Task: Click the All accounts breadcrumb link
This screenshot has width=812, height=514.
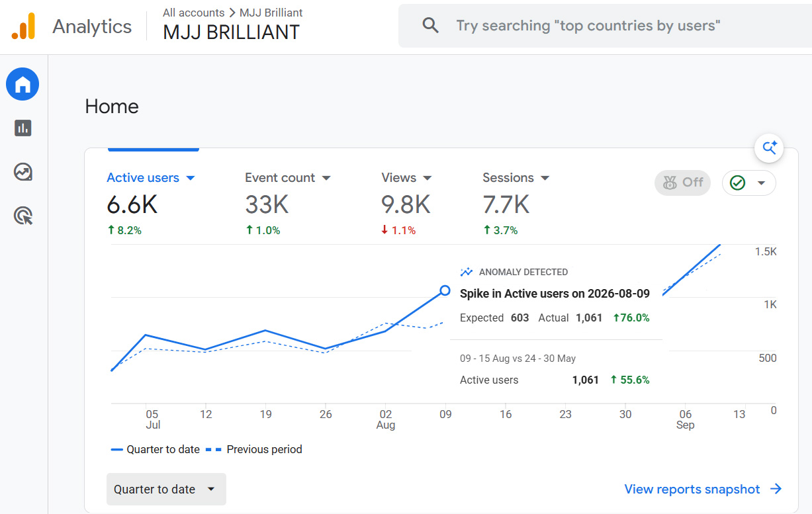Action: point(194,13)
